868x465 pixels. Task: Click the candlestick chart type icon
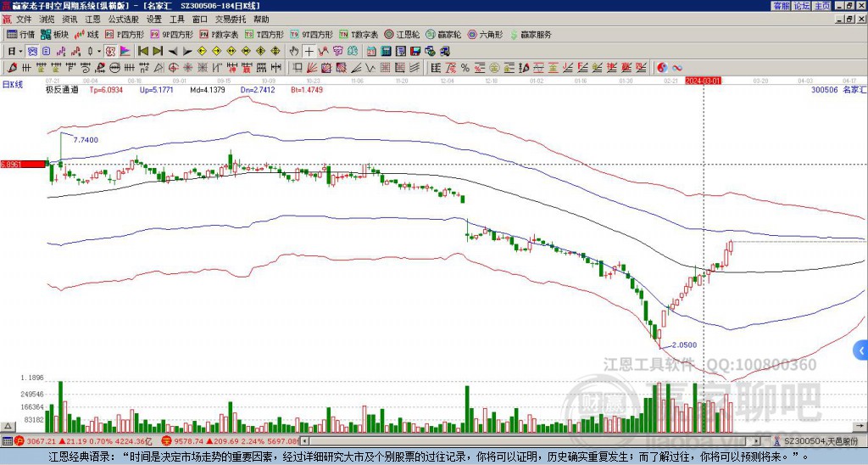90,52
